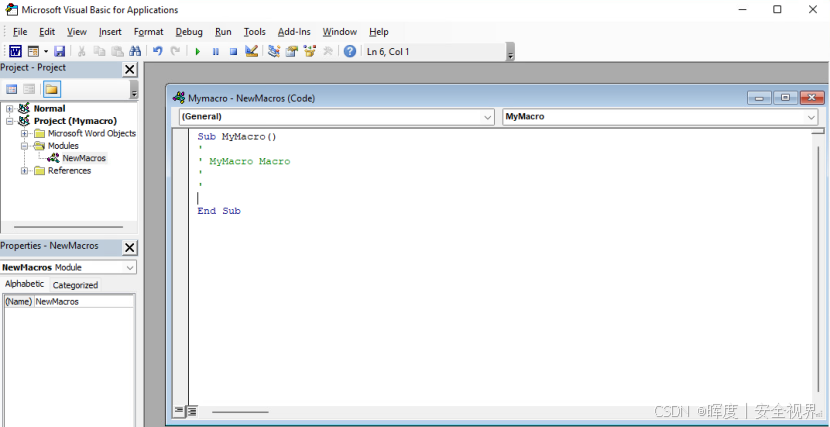The height and width of the screenshot is (427, 830).
Task: Close the Properties panel
Action: [x=130, y=247]
